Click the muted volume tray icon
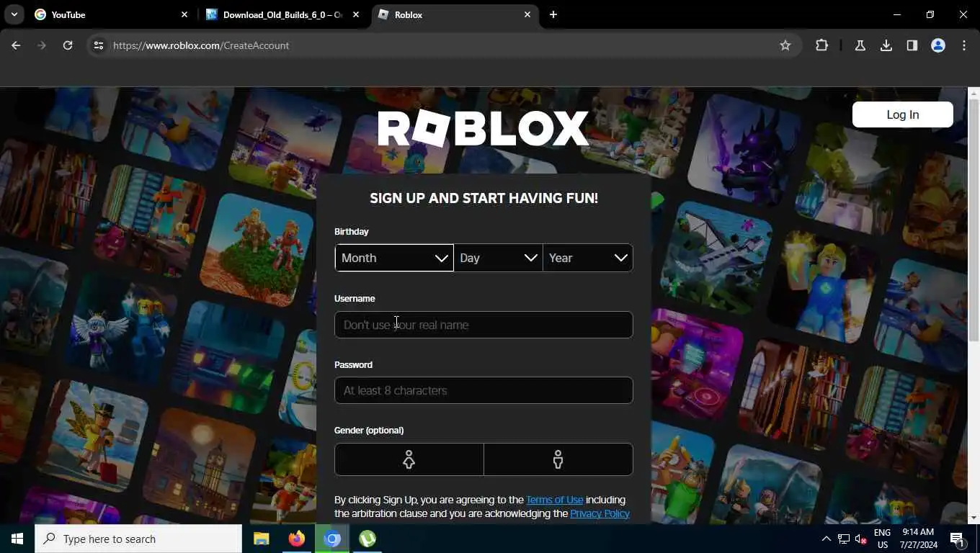The height and width of the screenshot is (553, 980). pos(861,539)
